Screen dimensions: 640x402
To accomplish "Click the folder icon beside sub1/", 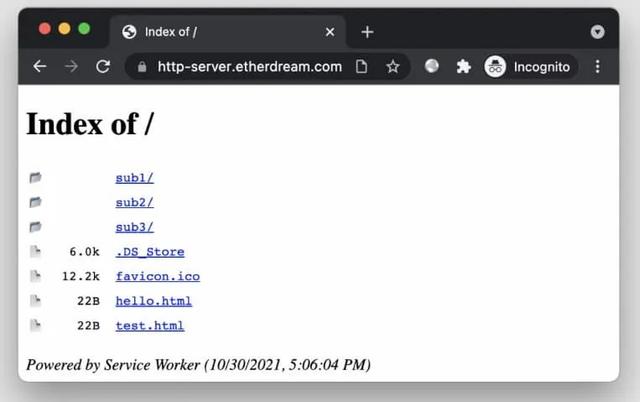I will click(36, 178).
